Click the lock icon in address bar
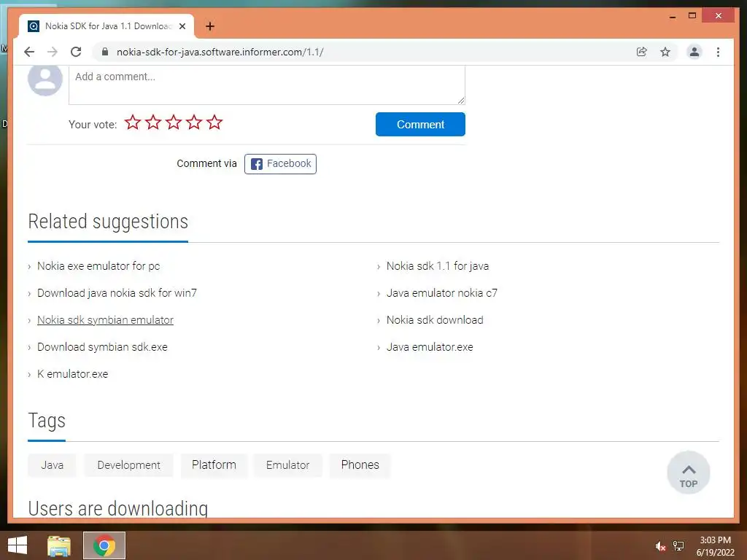Image resolution: width=747 pixels, height=560 pixels. click(x=105, y=52)
